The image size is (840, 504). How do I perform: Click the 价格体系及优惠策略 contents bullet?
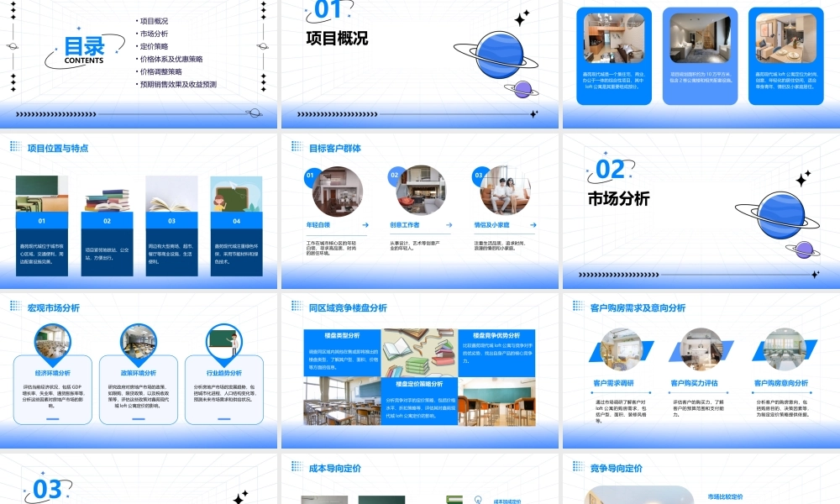pos(170,59)
